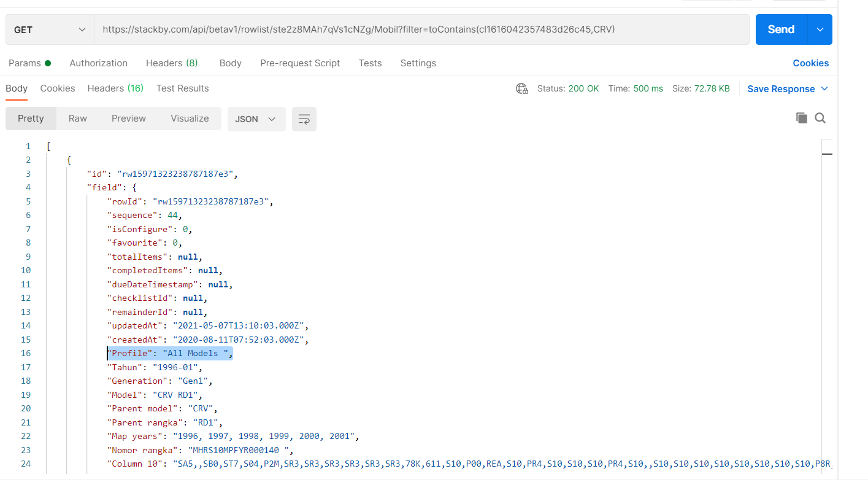Open the response Cookies tab

[x=58, y=88]
